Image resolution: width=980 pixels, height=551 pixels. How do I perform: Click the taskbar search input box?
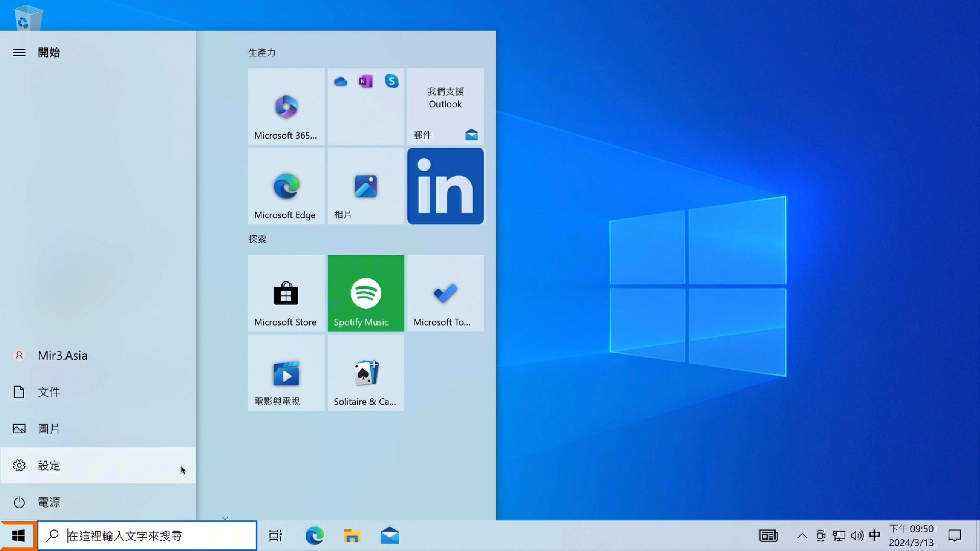[x=148, y=536]
